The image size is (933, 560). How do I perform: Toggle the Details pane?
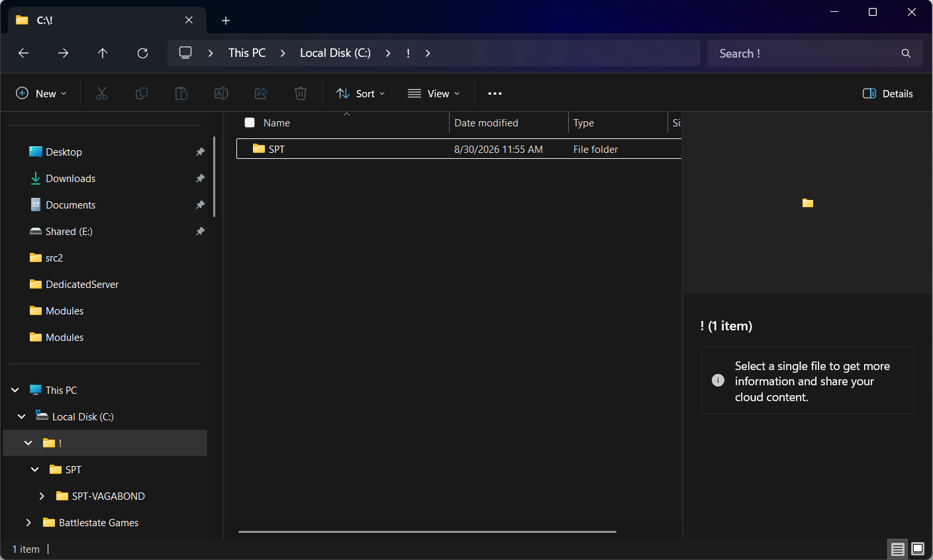point(888,93)
